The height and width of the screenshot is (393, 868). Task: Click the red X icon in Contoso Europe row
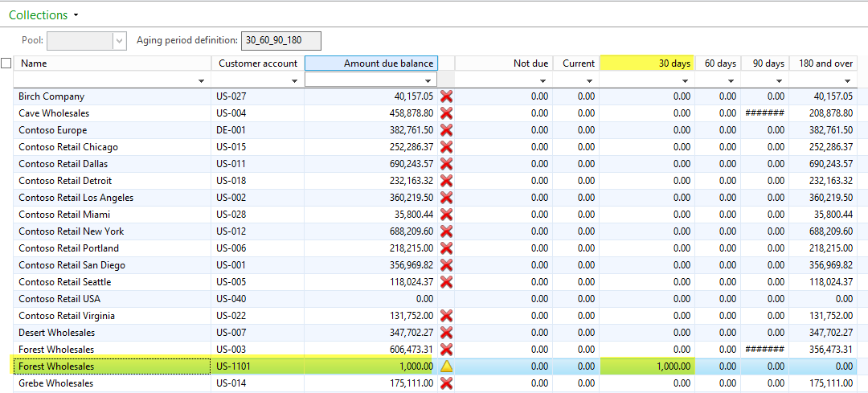[447, 130]
